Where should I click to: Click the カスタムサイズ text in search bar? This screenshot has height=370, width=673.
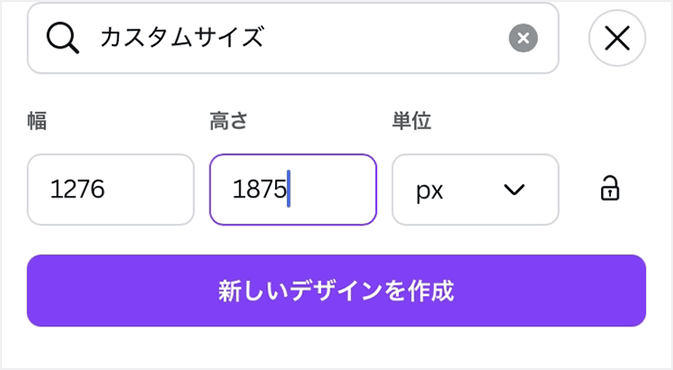[182, 37]
